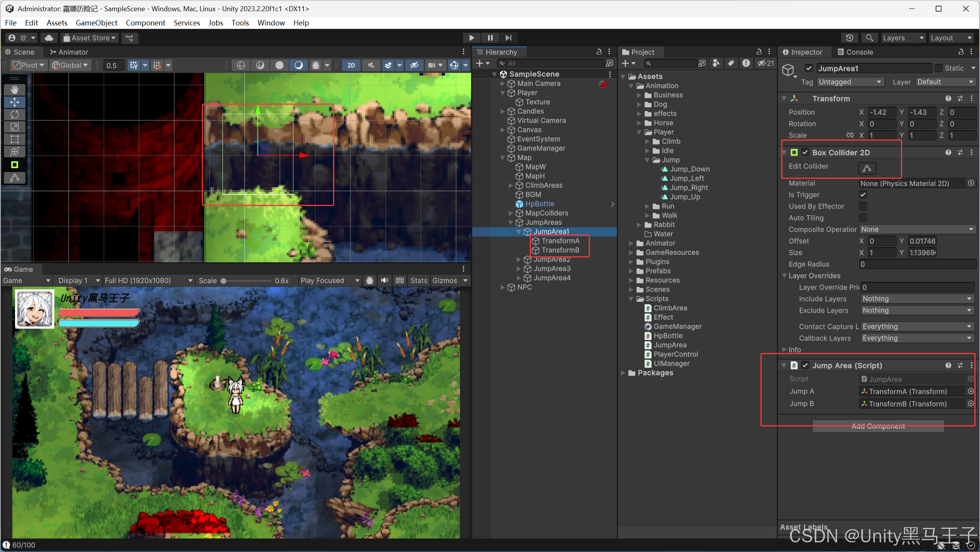Select the Rect tool in Scene toolbar
980x552 pixels.
15,139
